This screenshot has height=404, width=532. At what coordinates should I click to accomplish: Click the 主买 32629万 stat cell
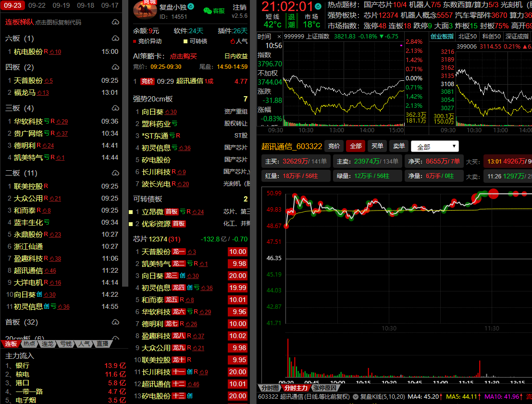(296, 161)
